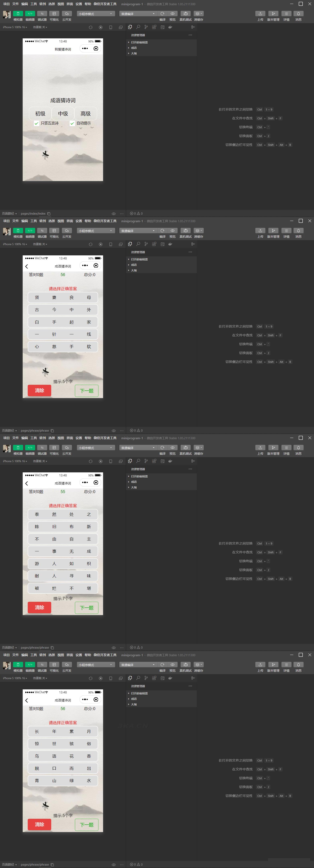Click the Upload (上传) icon in the topmost window
This screenshot has height=868, width=314.
[260, 14]
